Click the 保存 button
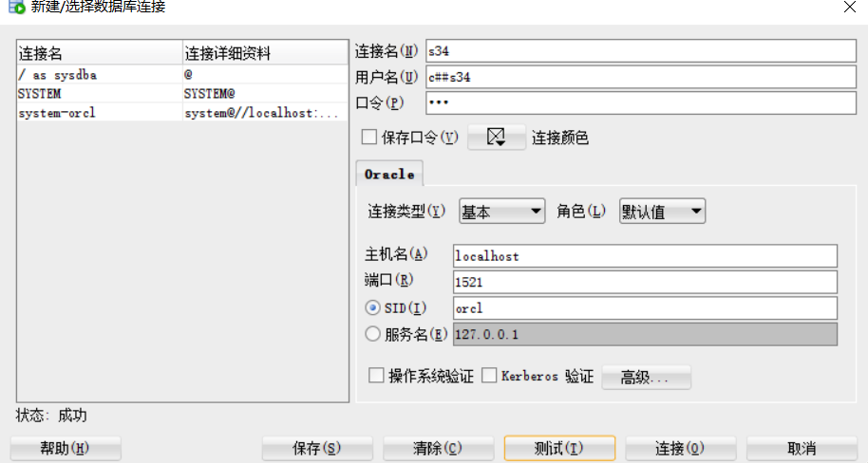 pos(317,448)
